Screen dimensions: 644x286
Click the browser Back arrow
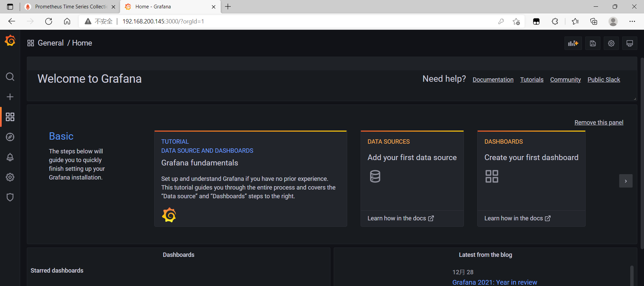(12, 21)
